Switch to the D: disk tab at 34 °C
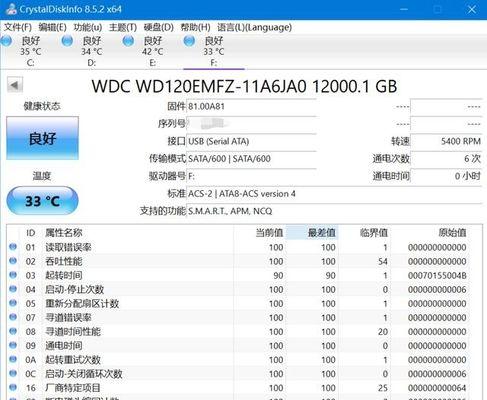The width and height of the screenshot is (487, 400). tap(92, 51)
